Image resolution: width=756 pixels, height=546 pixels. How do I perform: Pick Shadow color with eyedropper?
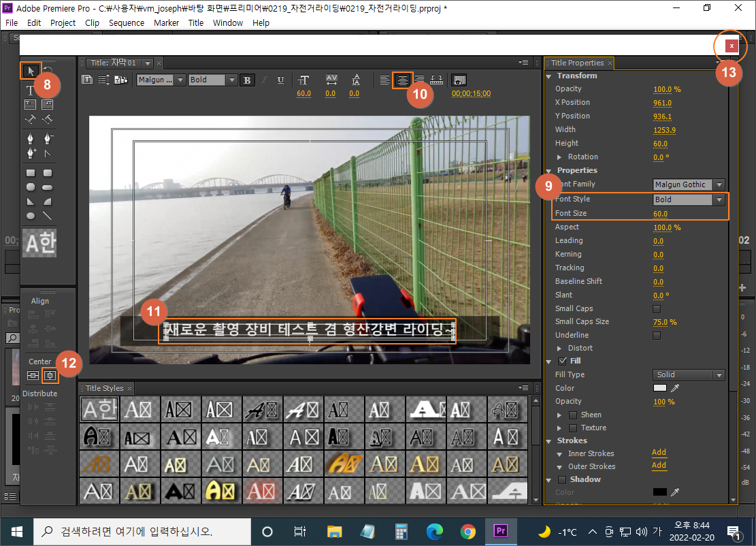(675, 492)
